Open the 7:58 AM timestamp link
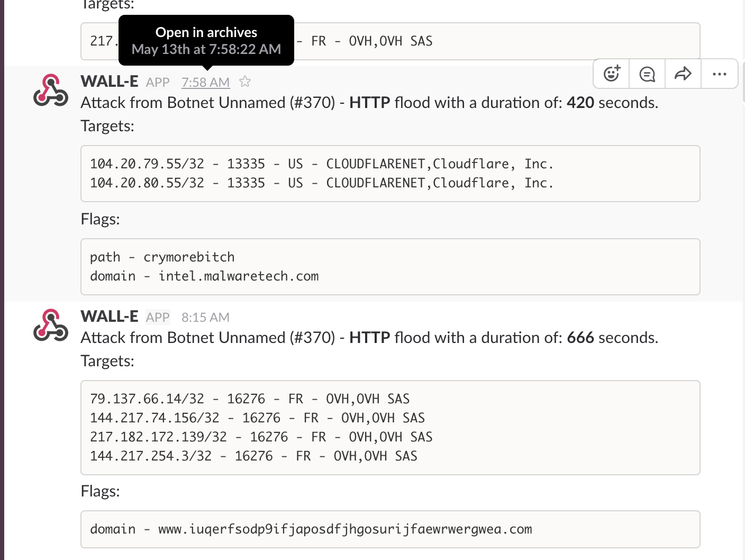Viewport: 745px width, 560px height. coord(205,83)
